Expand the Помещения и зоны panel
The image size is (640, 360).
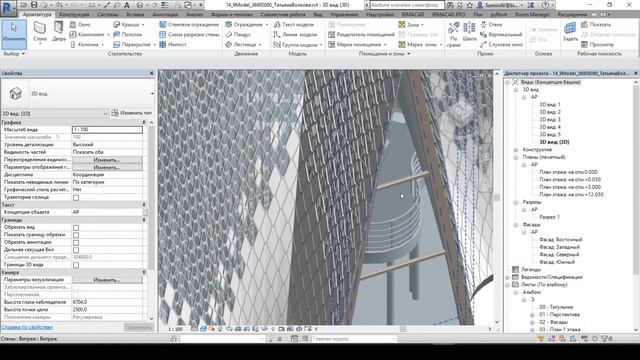pyautogui.click(x=384, y=53)
